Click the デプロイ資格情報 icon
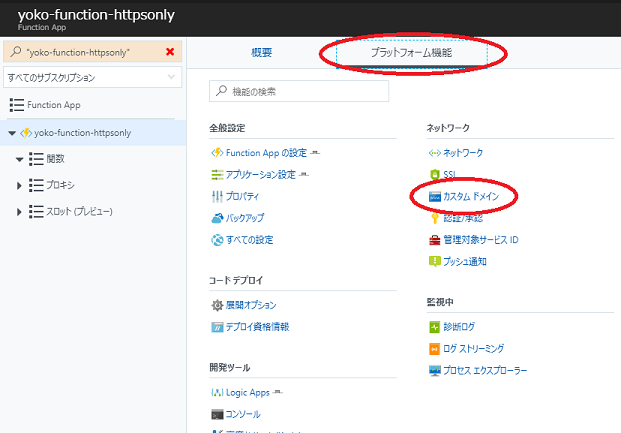 point(217,327)
